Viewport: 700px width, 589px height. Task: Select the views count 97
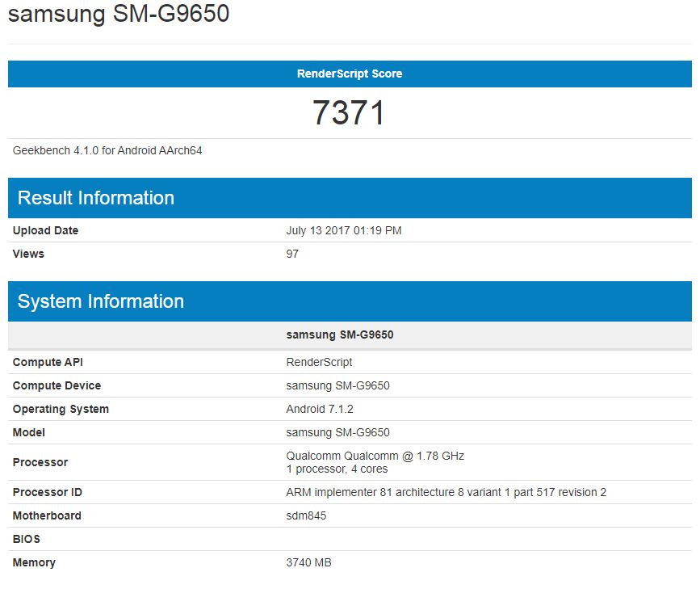coord(292,254)
